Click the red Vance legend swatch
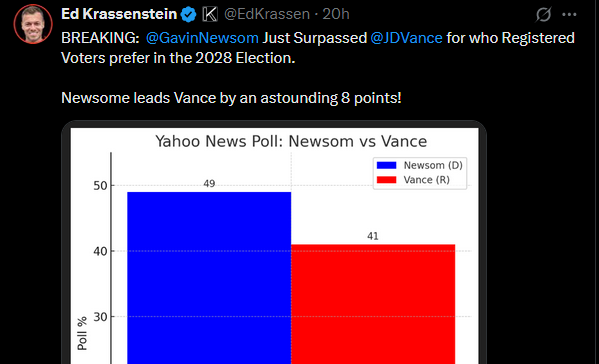 pyautogui.click(x=387, y=180)
